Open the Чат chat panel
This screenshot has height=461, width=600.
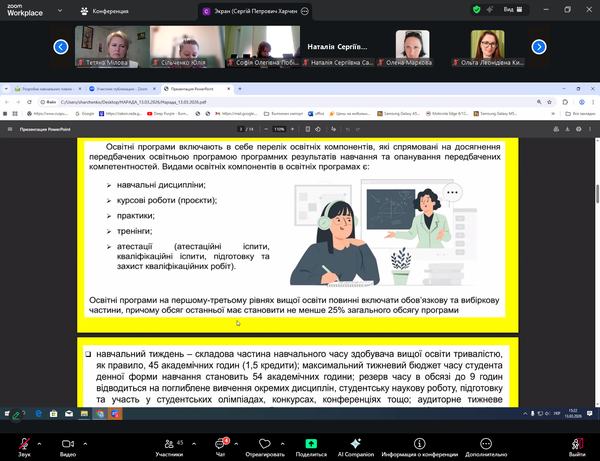coord(220,444)
